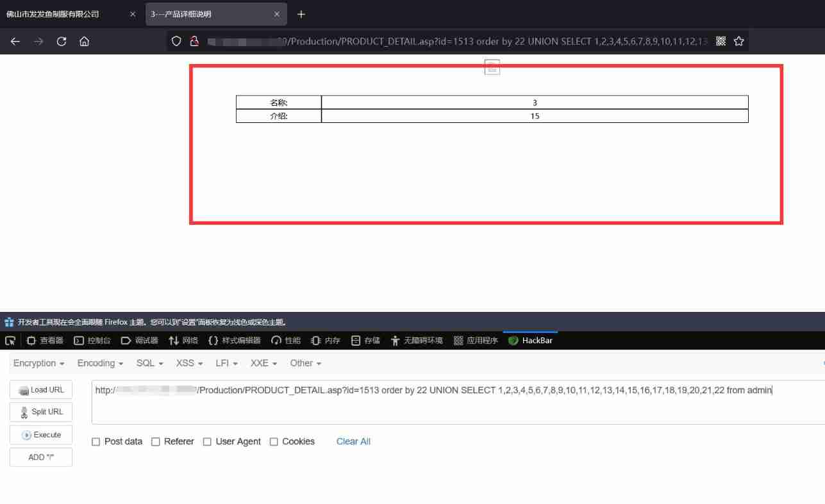This screenshot has width=825, height=504.
Task: Close the 产品详细说明 tab
Action: [277, 14]
